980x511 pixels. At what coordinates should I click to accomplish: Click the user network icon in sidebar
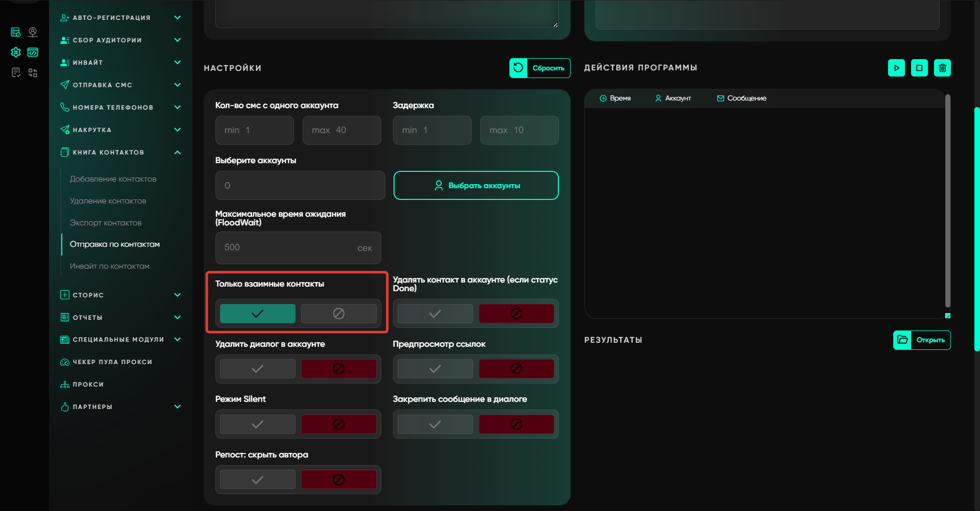[x=33, y=32]
